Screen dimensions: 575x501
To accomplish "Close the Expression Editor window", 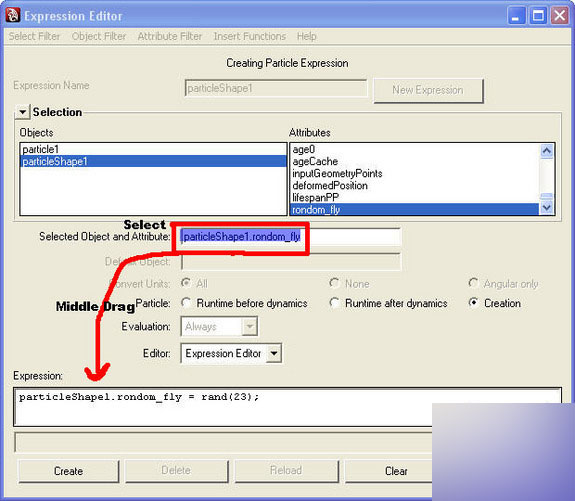I will pos(560,15).
